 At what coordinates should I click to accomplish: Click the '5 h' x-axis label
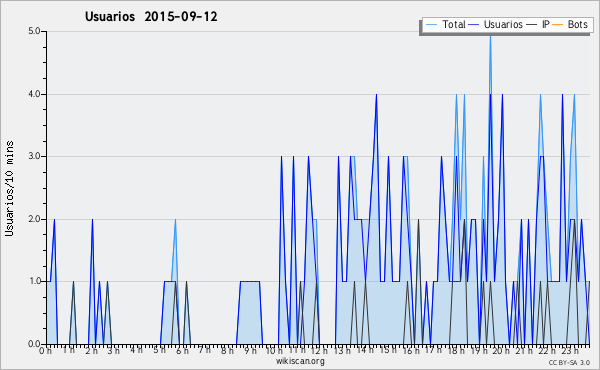pos(159,350)
